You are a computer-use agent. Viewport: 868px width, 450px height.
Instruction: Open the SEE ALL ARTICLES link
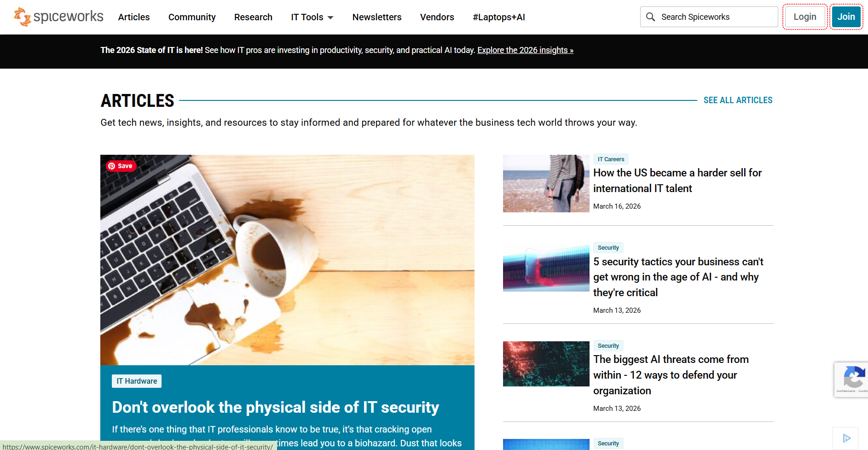tap(738, 100)
